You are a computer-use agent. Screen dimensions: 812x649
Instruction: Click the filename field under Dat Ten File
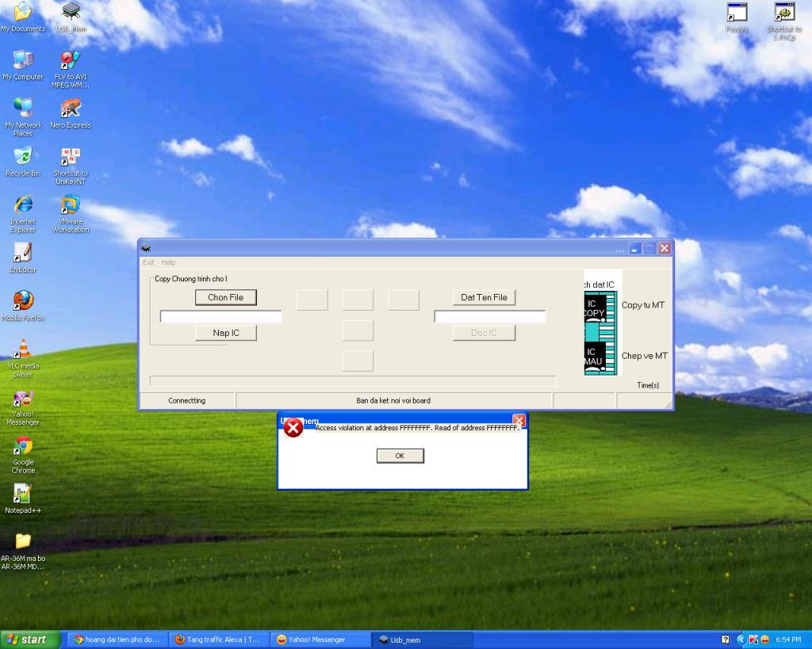click(x=490, y=316)
